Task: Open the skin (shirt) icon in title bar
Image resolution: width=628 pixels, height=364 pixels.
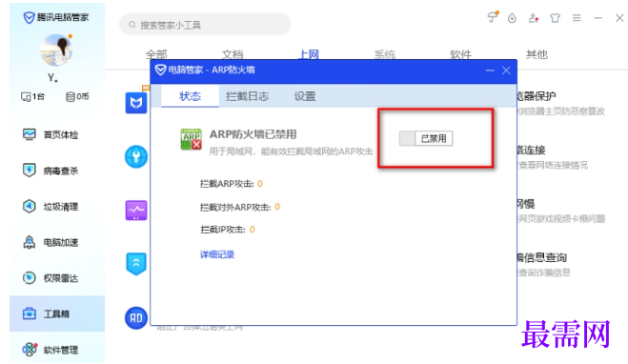Action: click(x=556, y=18)
